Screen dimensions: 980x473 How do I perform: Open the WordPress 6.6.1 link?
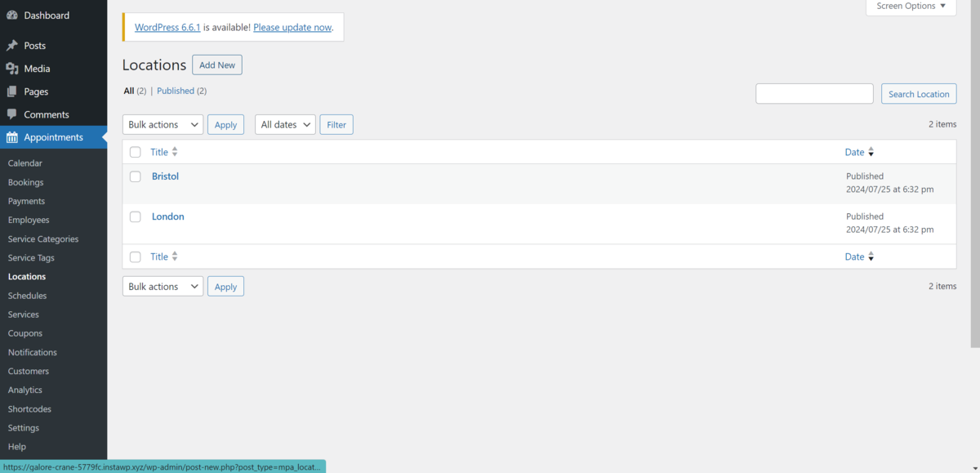pos(167,27)
